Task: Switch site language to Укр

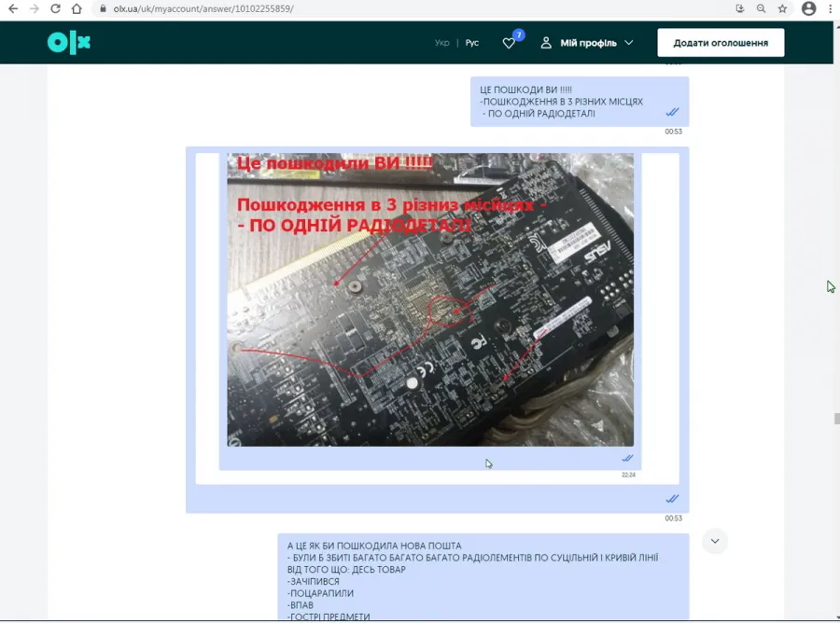Action: coord(442,43)
